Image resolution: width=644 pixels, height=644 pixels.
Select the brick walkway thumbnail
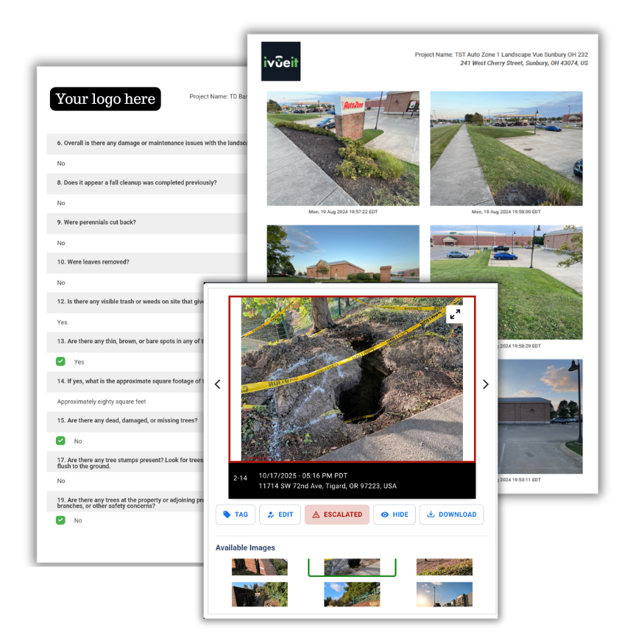click(x=260, y=567)
